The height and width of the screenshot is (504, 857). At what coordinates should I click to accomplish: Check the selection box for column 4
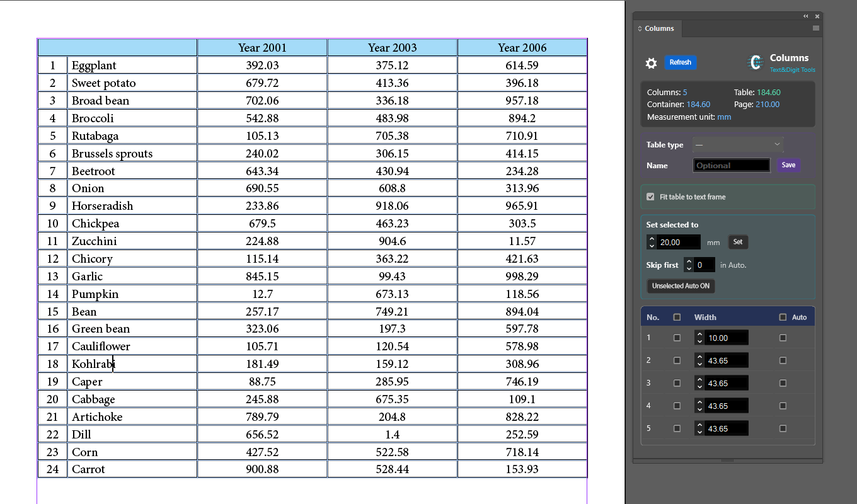tap(677, 406)
